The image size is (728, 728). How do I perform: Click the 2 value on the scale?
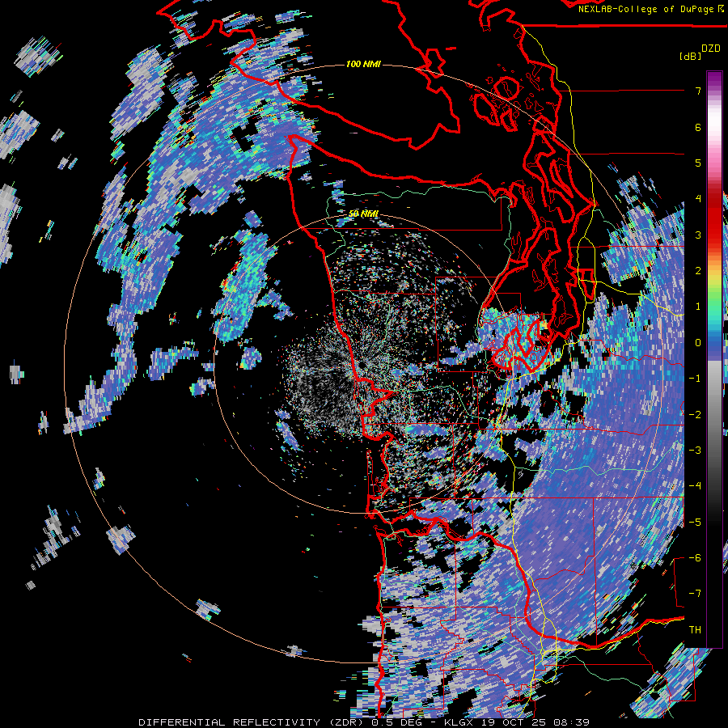coord(698,271)
